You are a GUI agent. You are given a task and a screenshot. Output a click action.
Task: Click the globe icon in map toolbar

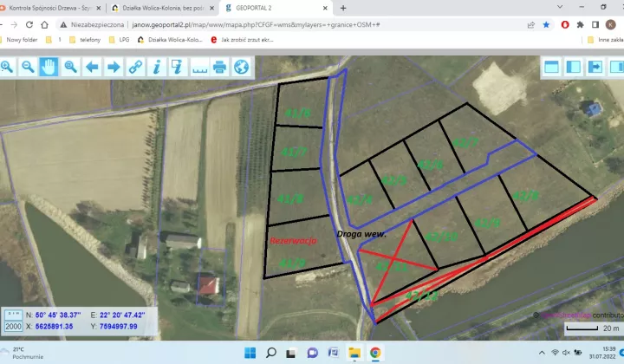(241, 67)
